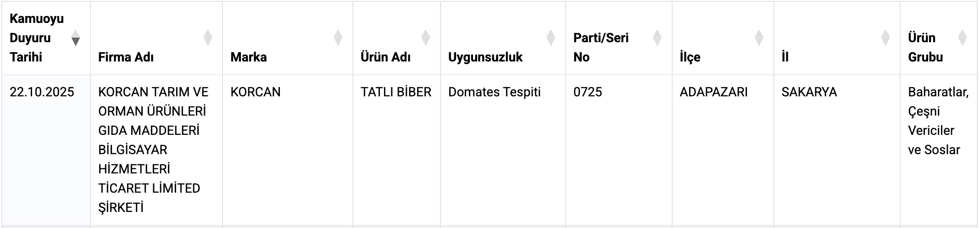Sort table by Ürün Adı icon
The height and width of the screenshot is (228, 980).
[x=426, y=38]
